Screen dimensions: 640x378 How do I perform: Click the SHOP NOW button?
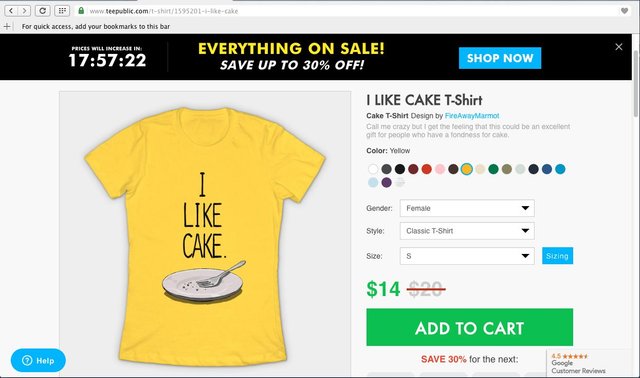pyautogui.click(x=500, y=58)
